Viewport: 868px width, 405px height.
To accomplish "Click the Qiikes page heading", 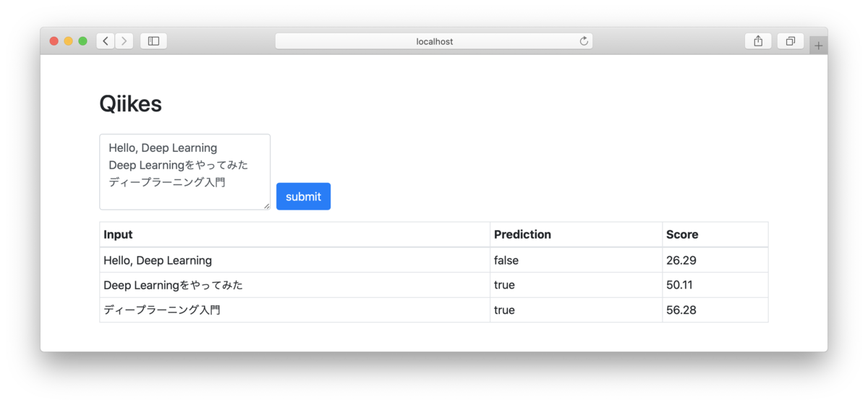I will click(131, 104).
